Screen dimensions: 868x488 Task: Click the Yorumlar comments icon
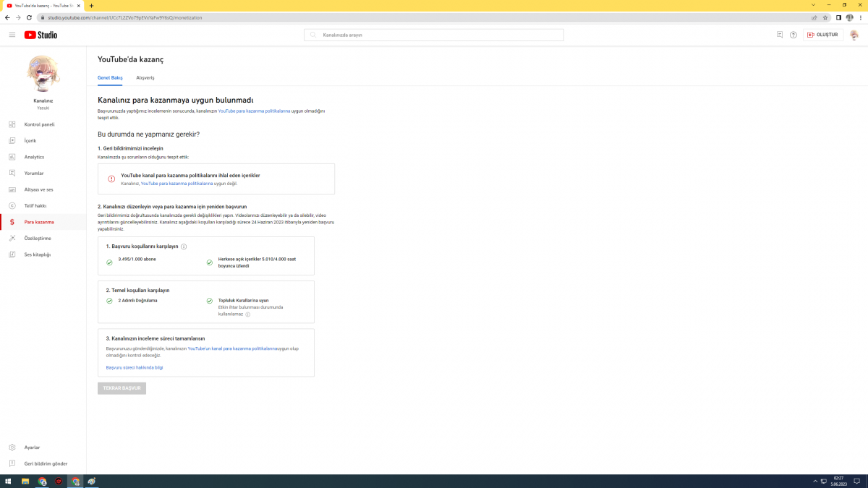[x=12, y=174]
